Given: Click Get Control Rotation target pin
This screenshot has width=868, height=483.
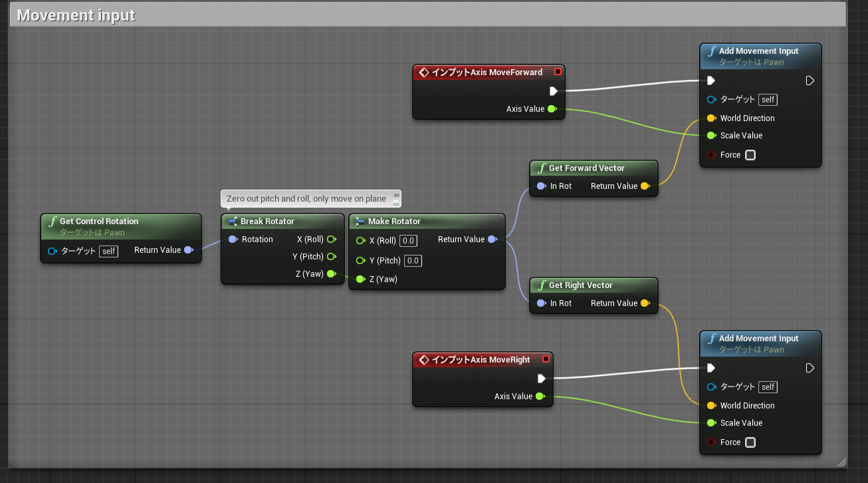Looking at the screenshot, I should [x=53, y=251].
